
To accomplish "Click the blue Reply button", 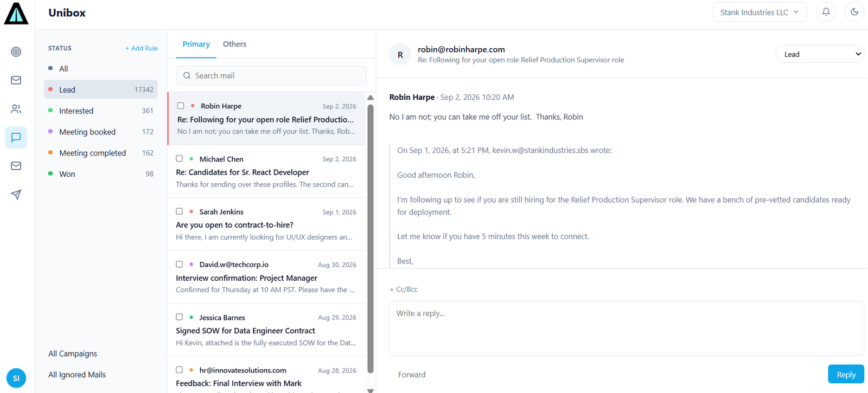I will [846, 375].
